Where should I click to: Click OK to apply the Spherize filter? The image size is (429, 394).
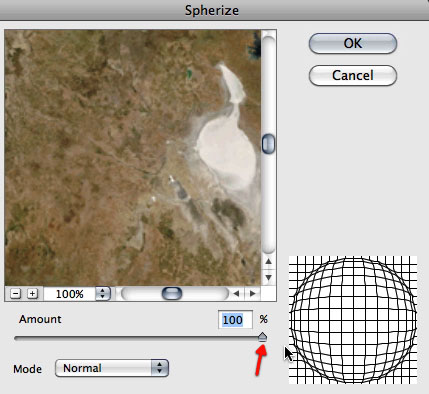pos(353,43)
